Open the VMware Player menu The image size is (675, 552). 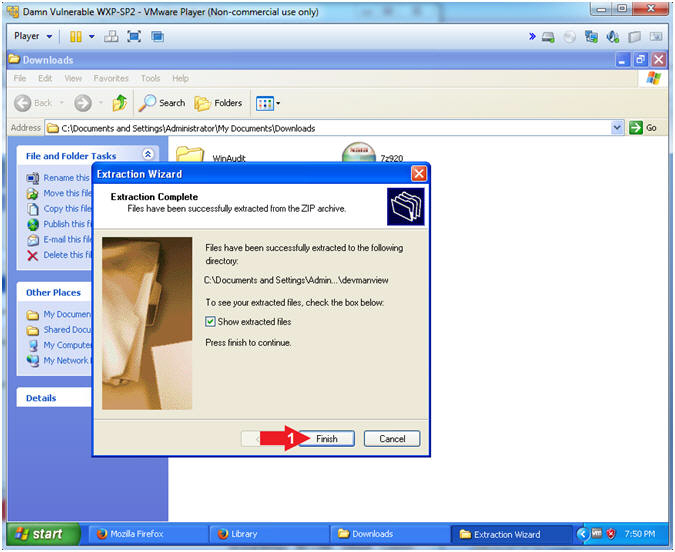tap(33, 36)
